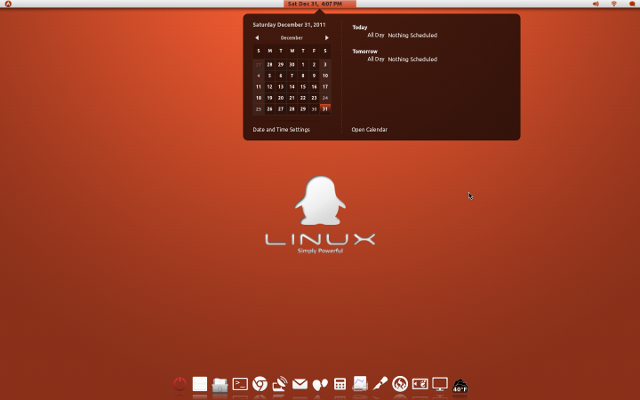Open the satellite dish network icon in dock
640x400 pixels.
point(280,384)
